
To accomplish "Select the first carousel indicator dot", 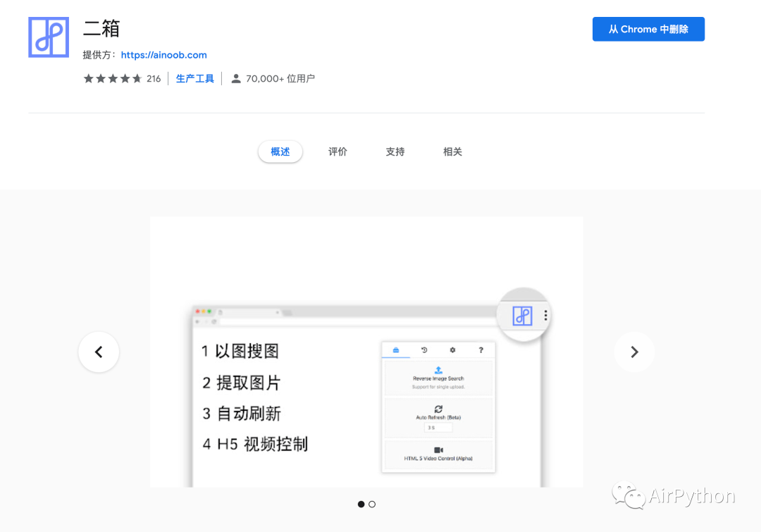I will [361, 504].
